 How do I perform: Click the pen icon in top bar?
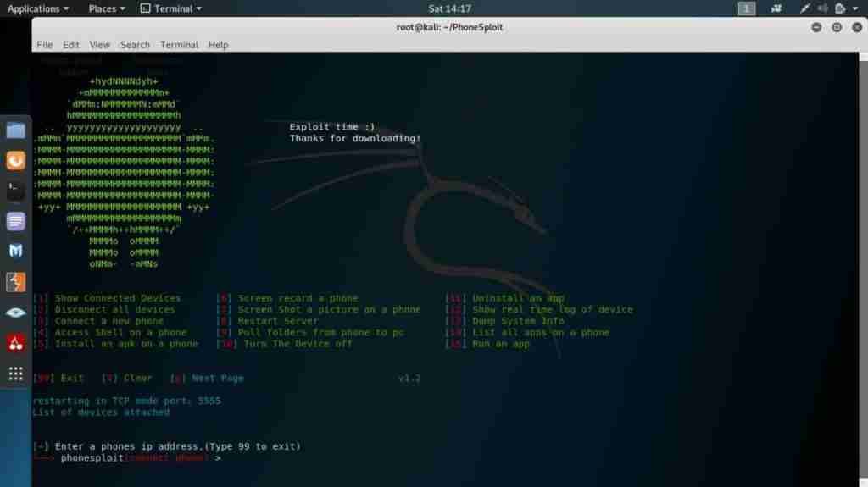click(x=805, y=8)
